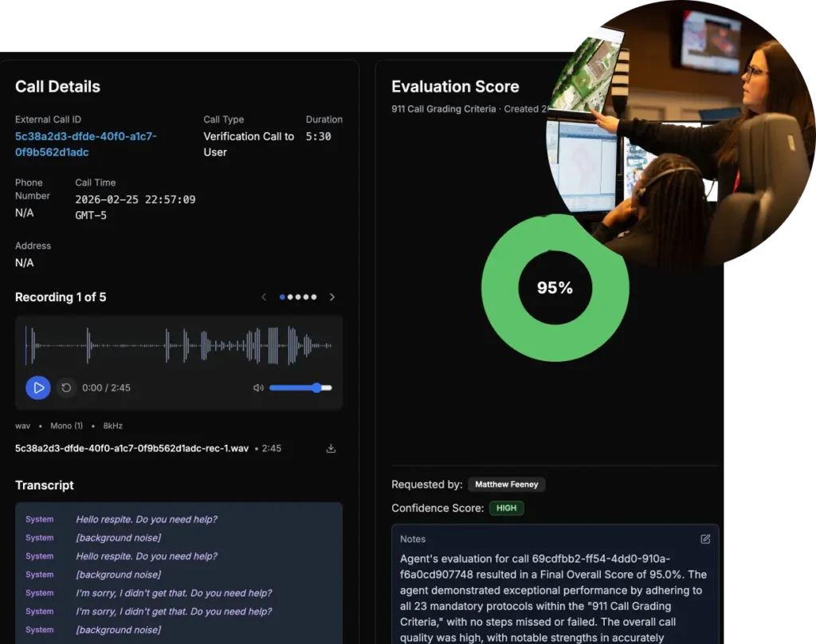Click the 'Recording 1 of 5' heading
The width and height of the screenshot is (816, 644).
pyautogui.click(x=61, y=297)
